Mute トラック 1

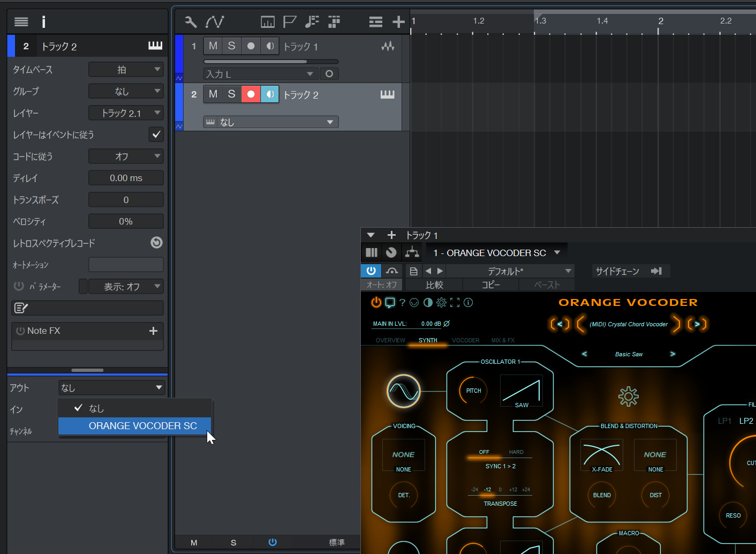pyautogui.click(x=213, y=46)
